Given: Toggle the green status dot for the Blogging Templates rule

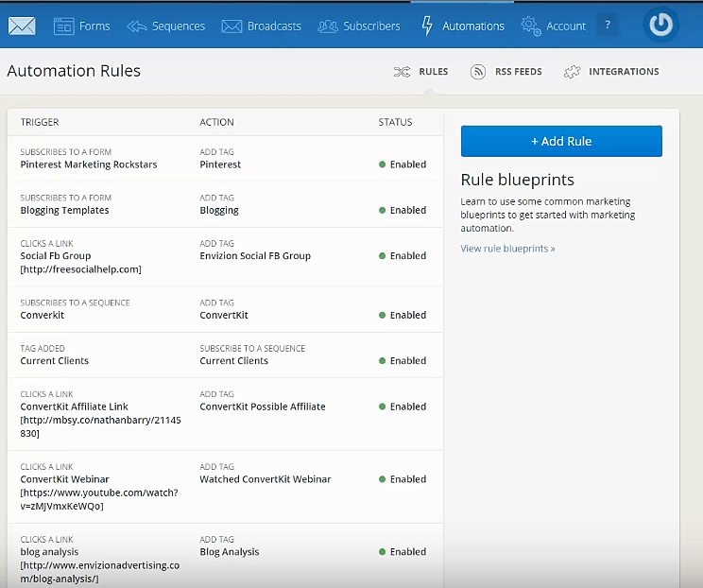Looking at the screenshot, I should coord(382,211).
